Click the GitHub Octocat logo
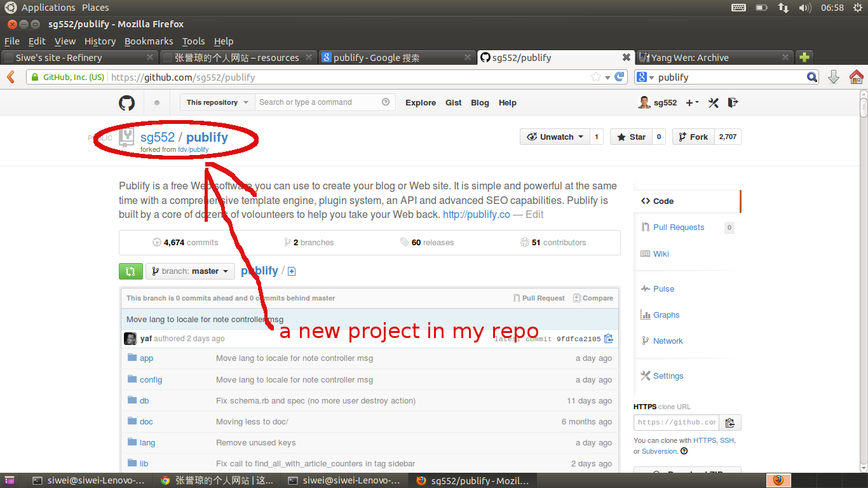 coord(127,103)
